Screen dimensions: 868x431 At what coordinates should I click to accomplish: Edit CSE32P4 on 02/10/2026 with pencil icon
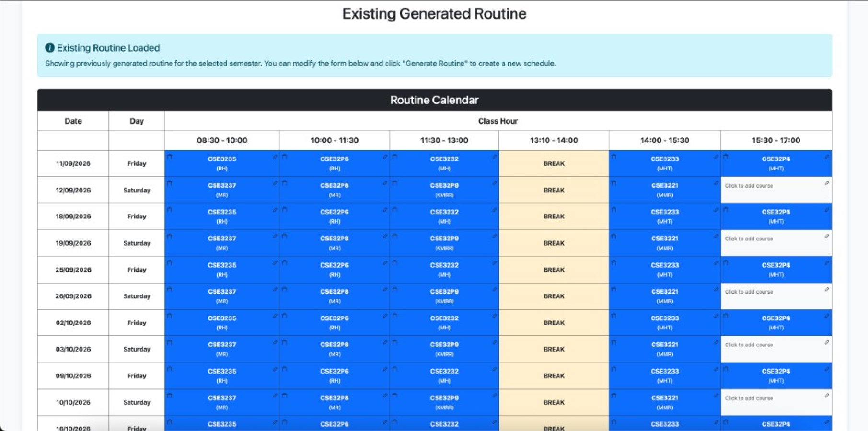(827, 316)
